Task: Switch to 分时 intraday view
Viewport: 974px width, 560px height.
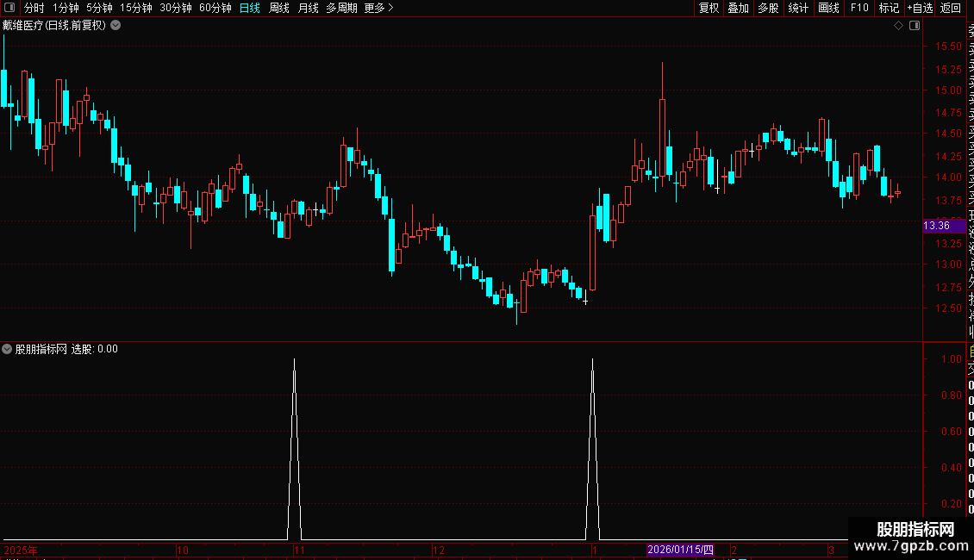Action: (34, 8)
